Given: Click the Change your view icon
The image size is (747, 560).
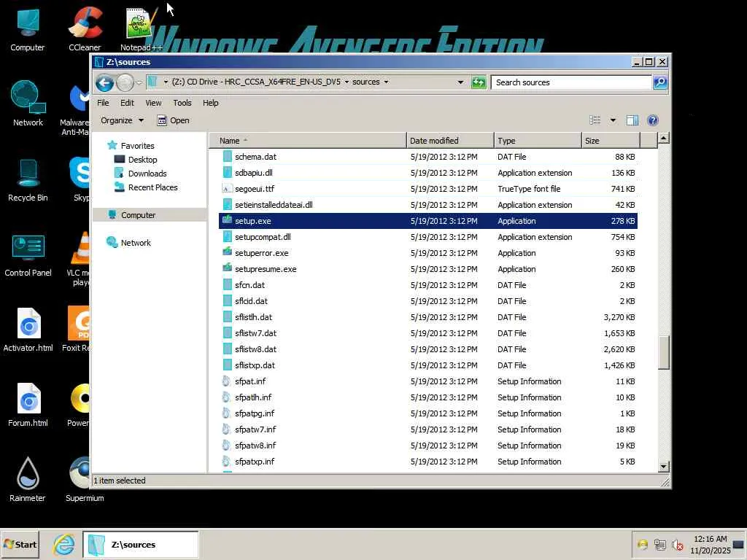Looking at the screenshot, I should click(595, 120).
